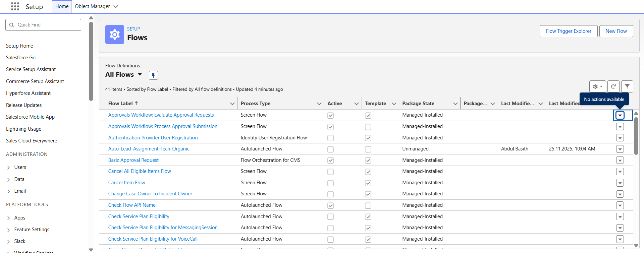Open row actions for Basic Approval Request
The height and width of the screenshot is (253, 644).
click(620, 160)
